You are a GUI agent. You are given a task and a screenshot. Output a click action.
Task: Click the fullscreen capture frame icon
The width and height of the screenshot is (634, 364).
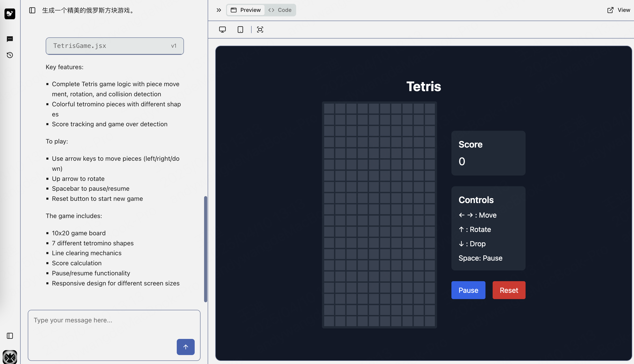[260, 30]
